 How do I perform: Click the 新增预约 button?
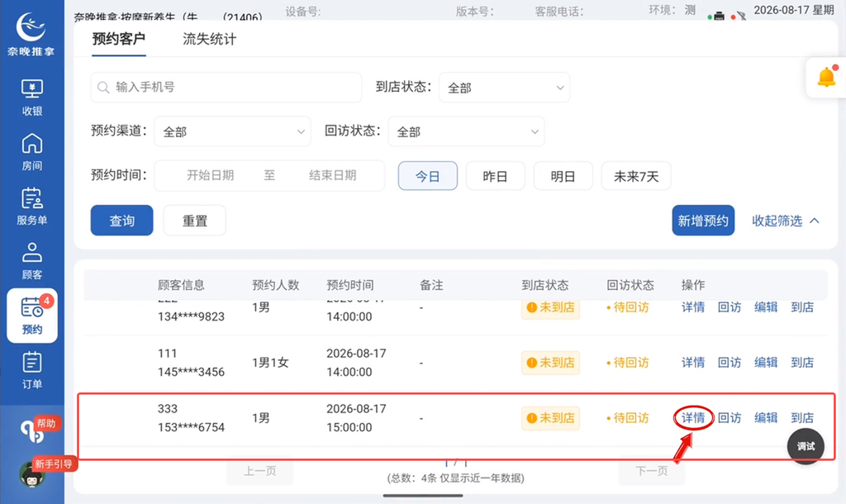tap(703, 220)
